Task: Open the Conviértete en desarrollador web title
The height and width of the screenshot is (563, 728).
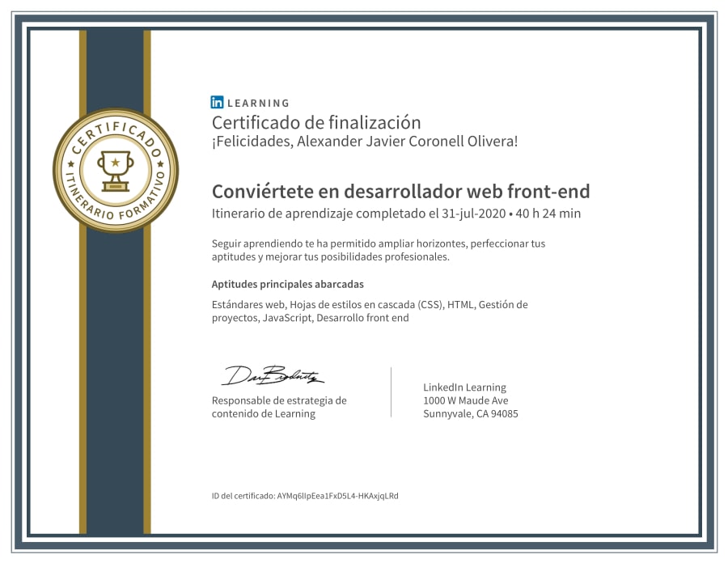Action: click(401, 191)
